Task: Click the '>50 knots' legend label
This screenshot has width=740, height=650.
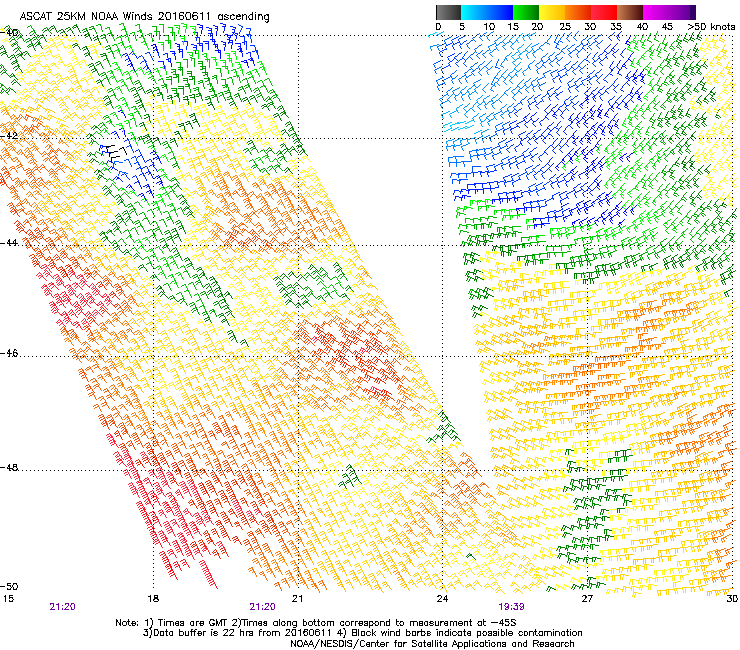Action: pyautogui.click(x=711, y=27)
